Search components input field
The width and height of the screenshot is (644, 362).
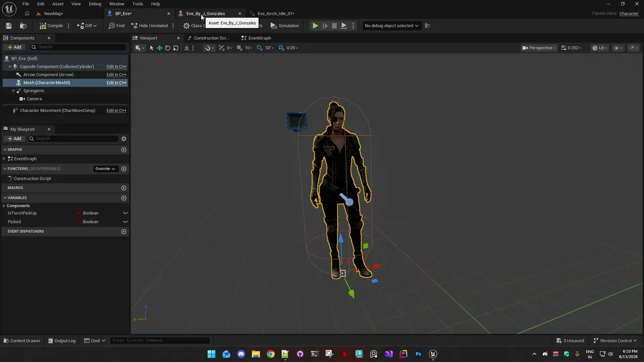(77, 47)
